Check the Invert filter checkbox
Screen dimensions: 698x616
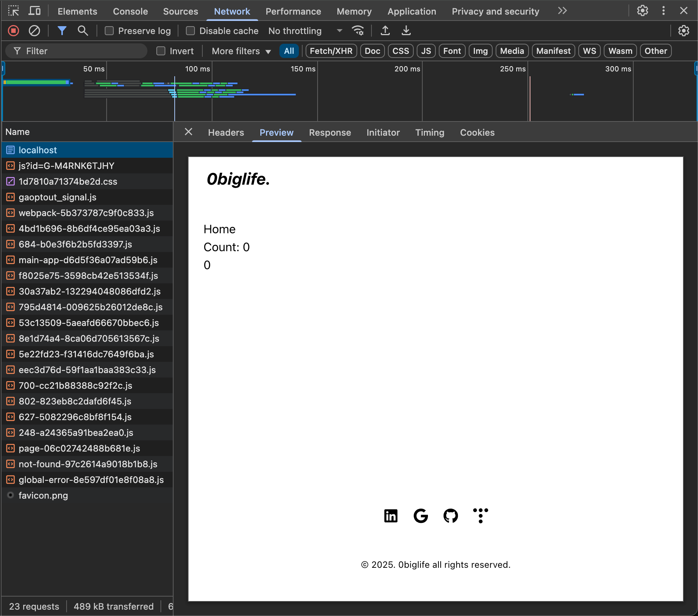tap(161, 51)
